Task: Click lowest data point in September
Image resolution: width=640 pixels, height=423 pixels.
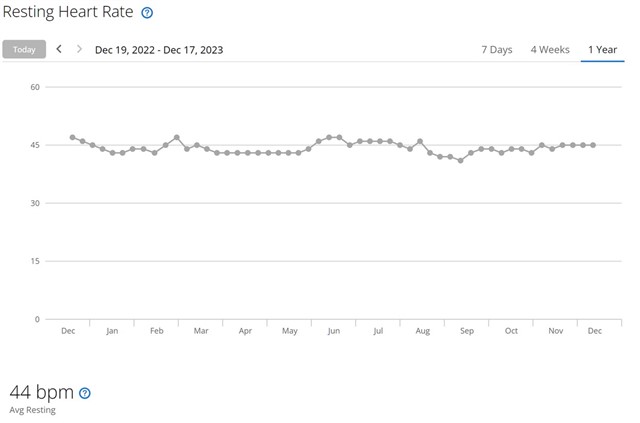Action: (x=460, y=160)
